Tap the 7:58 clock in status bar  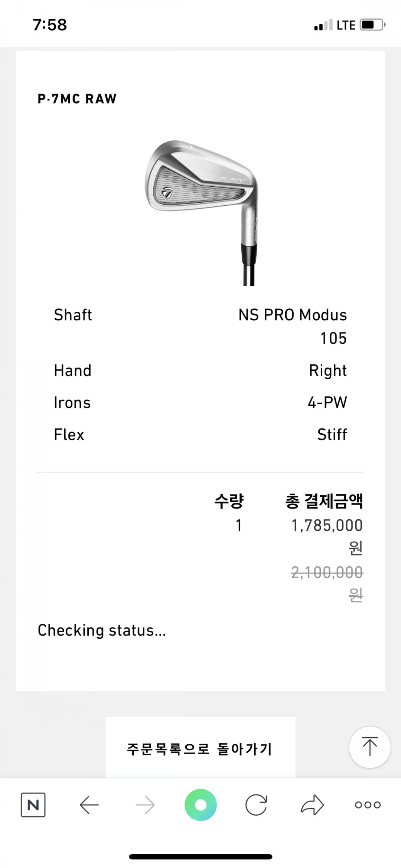(50, 25)
